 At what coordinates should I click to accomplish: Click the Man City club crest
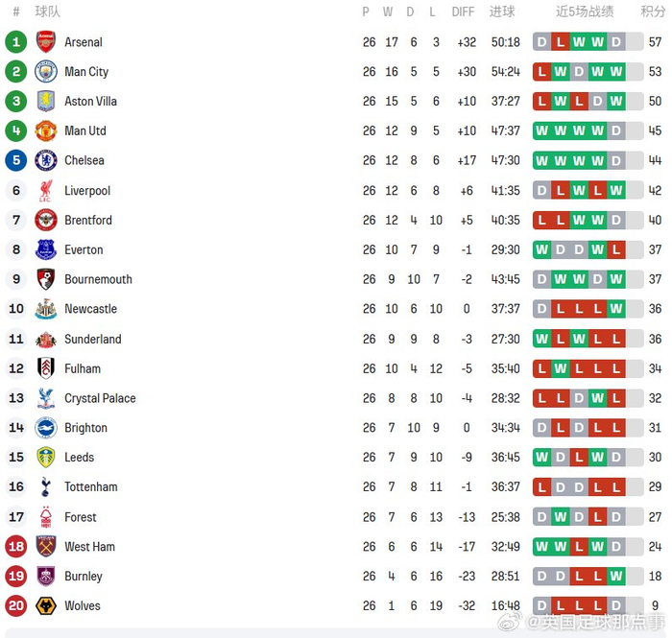click(45, 72)
